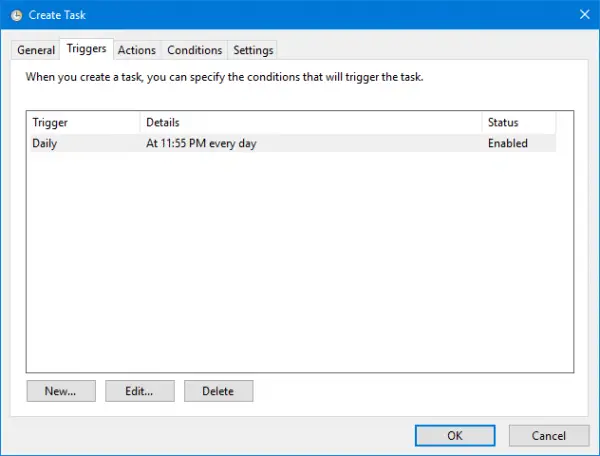Switch to the General tab
This screenshot has width=600, height=456.
(x=36, y=50)
